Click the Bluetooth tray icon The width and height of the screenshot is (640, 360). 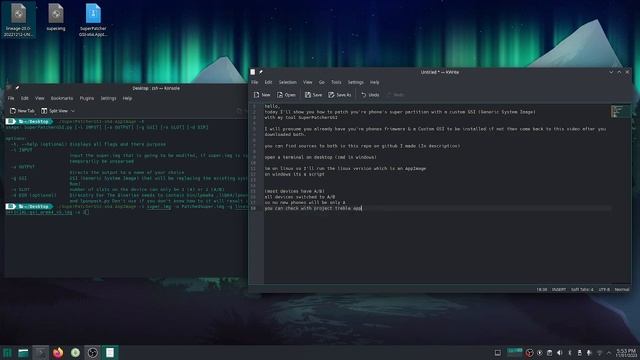pyautogui.click(x=569, y=353)
